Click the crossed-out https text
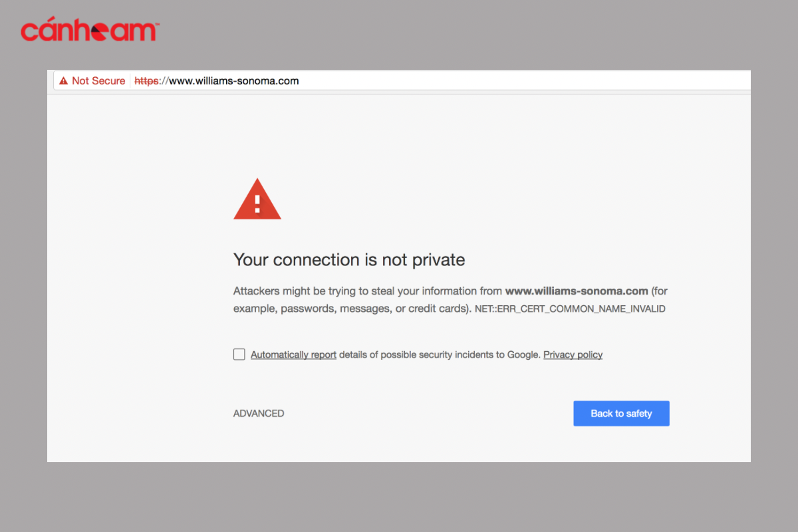 146,81
